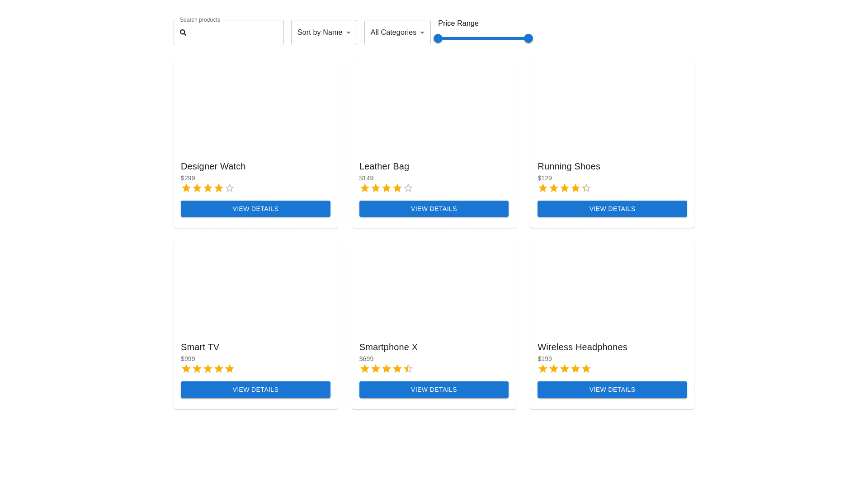Toggle the second star on Smart TV

(197, 369)
